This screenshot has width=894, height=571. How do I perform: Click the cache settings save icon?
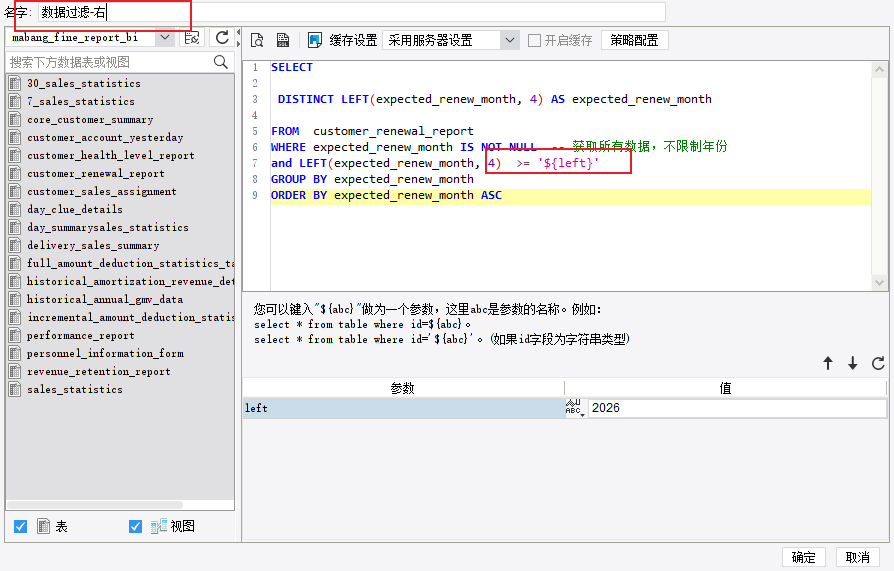[315, 40]
